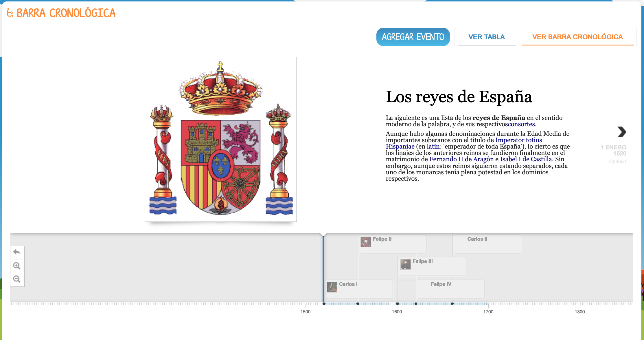Click the BARRA CRONOLÓGICA page title
This screenshot has height=340, width=644.
click(66, 13)
